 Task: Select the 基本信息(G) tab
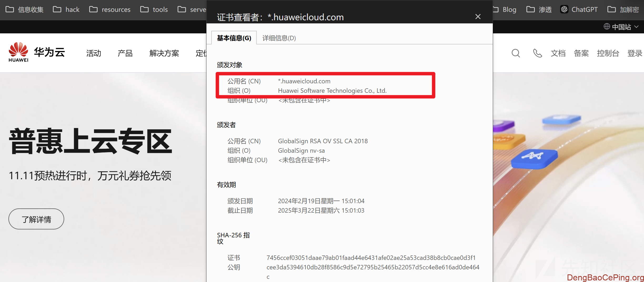tap(234, 38)
